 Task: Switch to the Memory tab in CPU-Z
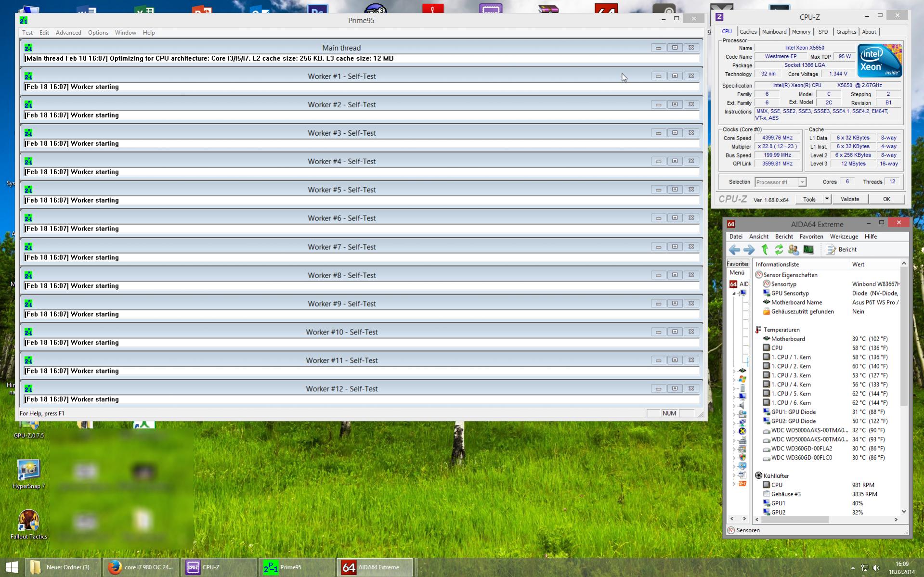pos(801,32)
